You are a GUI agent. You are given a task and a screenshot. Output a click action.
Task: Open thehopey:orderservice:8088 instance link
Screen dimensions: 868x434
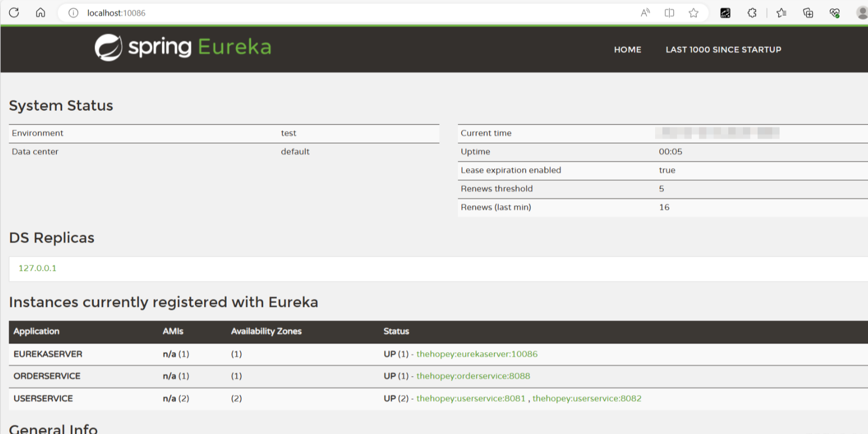473,376
